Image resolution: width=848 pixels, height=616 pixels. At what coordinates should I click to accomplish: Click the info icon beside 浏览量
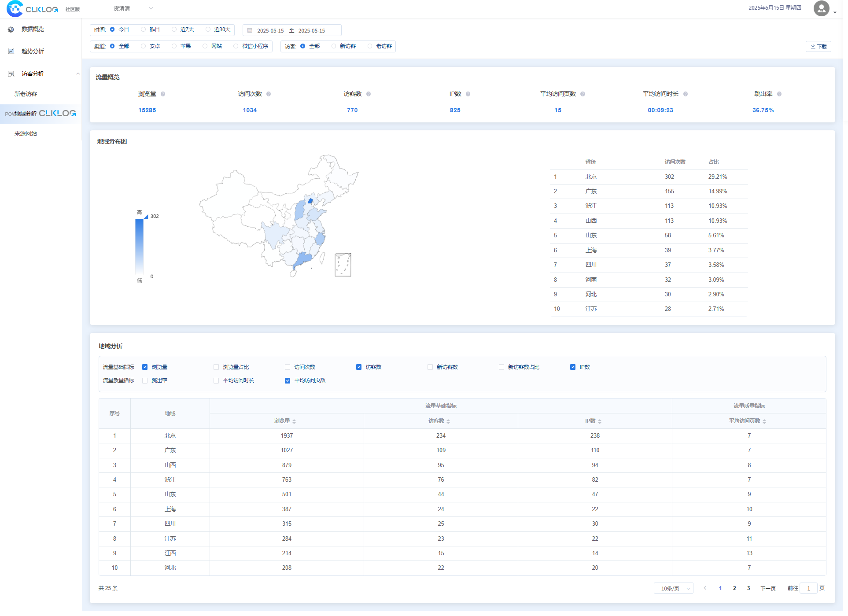[x=163, y=94]
